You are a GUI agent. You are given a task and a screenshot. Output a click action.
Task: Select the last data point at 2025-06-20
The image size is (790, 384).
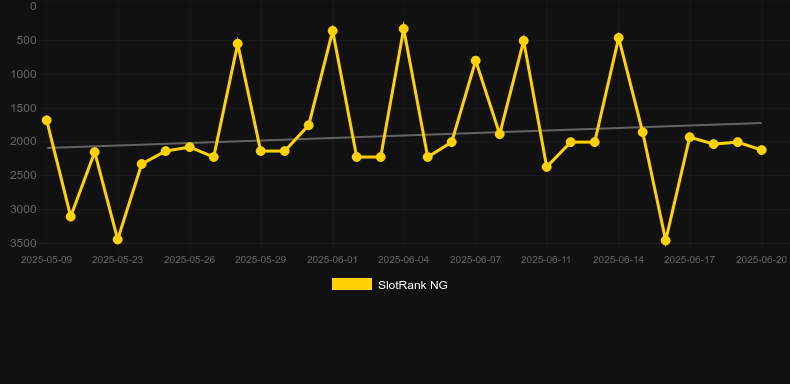761,150
